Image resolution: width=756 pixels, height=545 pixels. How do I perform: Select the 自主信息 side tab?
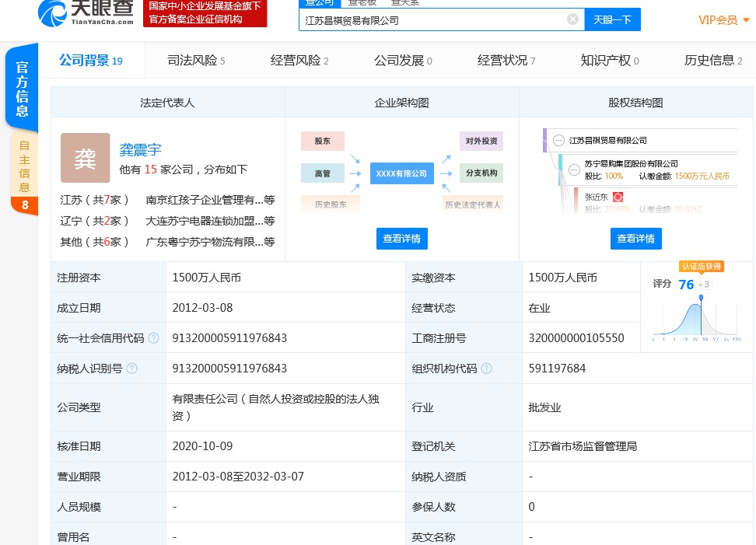(24, 171)
